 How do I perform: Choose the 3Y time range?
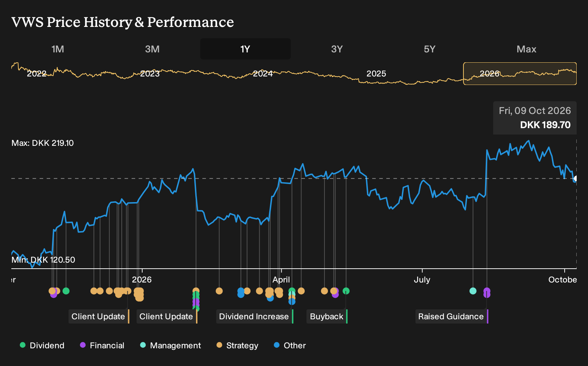coord(337,49)
